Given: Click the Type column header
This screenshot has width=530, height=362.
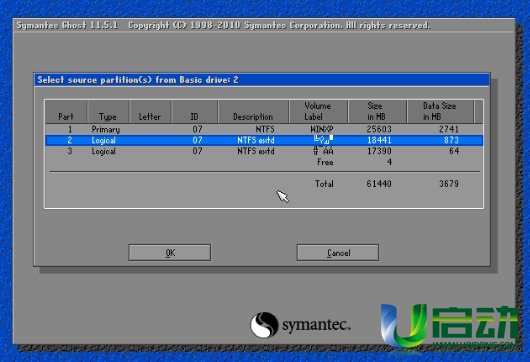Looking at the screenshot, I should [108, 112].
